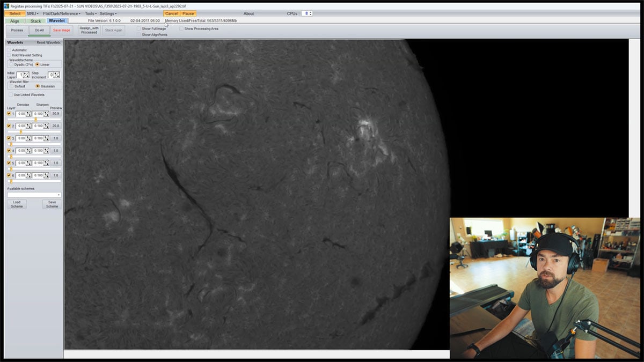Click the Do All button

(x=38, y=31)
